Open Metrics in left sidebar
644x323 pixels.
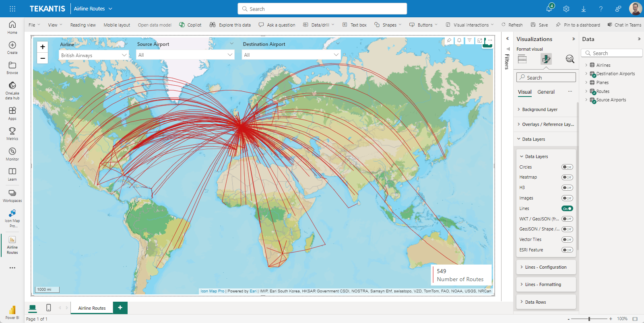12,134
